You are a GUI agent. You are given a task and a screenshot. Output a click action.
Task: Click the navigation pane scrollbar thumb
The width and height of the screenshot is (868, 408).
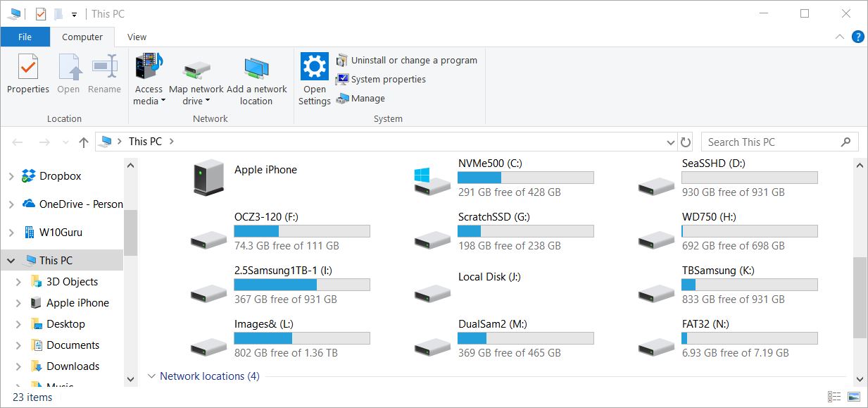130,233
